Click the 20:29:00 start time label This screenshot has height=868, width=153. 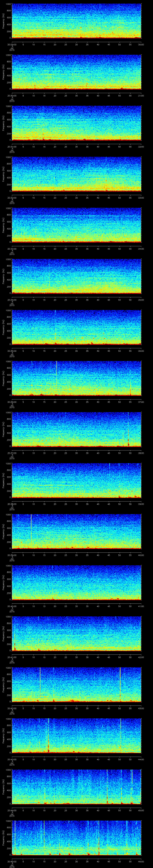tap(12, 44)
